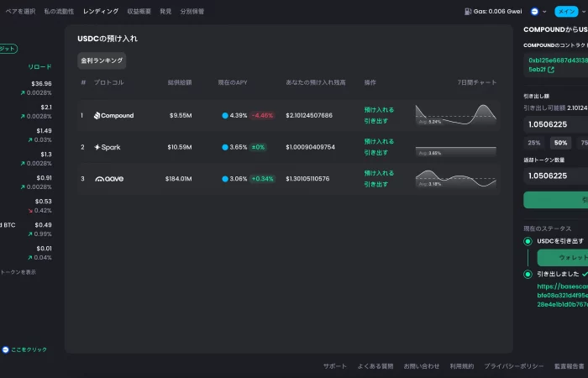
Task: Click 引き出す in the Spark row
Action: tap(376, 153)
